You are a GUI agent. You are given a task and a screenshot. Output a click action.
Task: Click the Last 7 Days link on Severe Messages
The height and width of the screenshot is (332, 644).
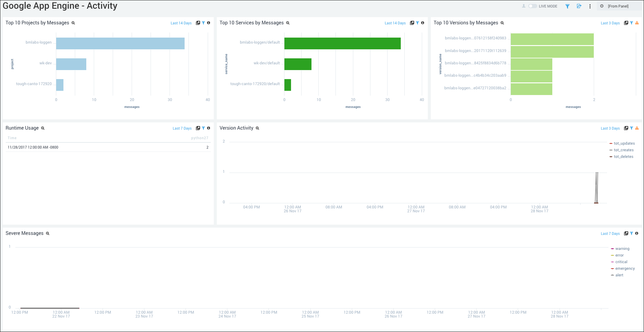pyautogui.click(x=610, y=233)
